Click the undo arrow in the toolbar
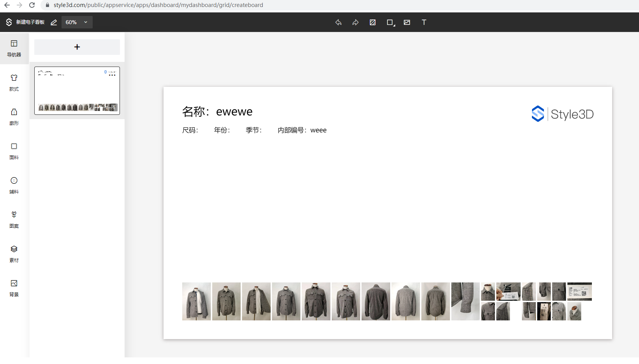639x364 pixels. click(x=338, y=22)
